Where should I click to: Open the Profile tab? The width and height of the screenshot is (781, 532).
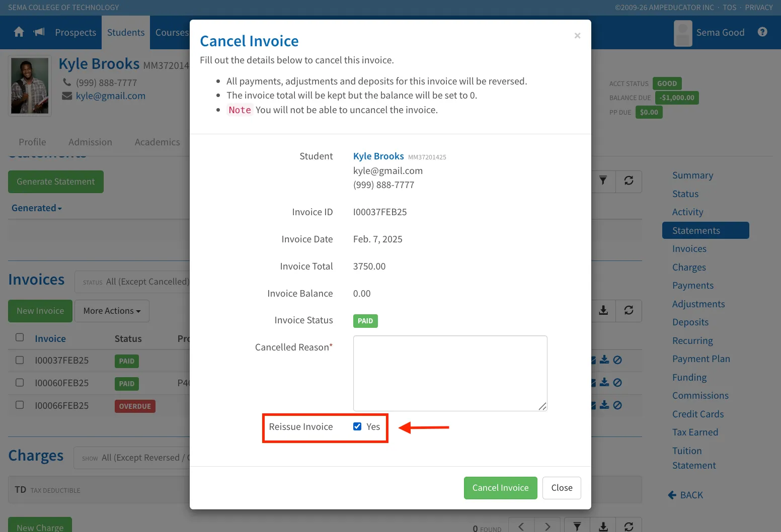tap(32, 142)
